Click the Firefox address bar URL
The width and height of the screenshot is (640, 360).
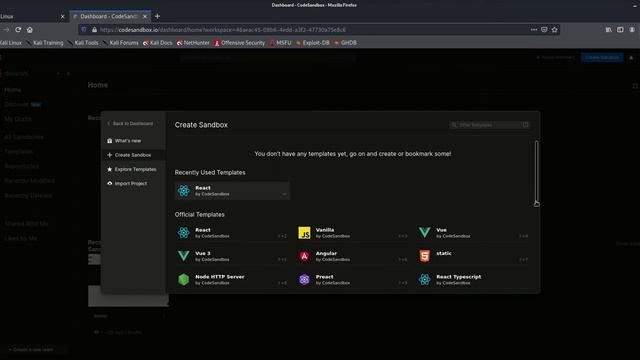coord(223,29)
